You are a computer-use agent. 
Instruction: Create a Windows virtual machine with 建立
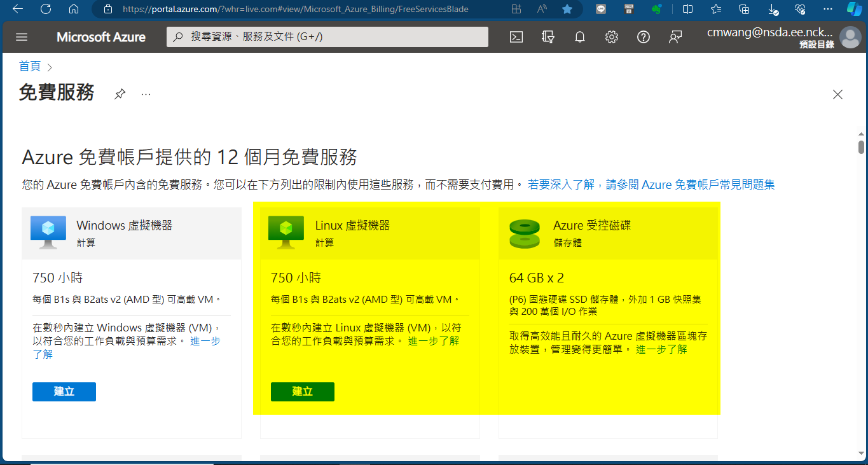64,391
